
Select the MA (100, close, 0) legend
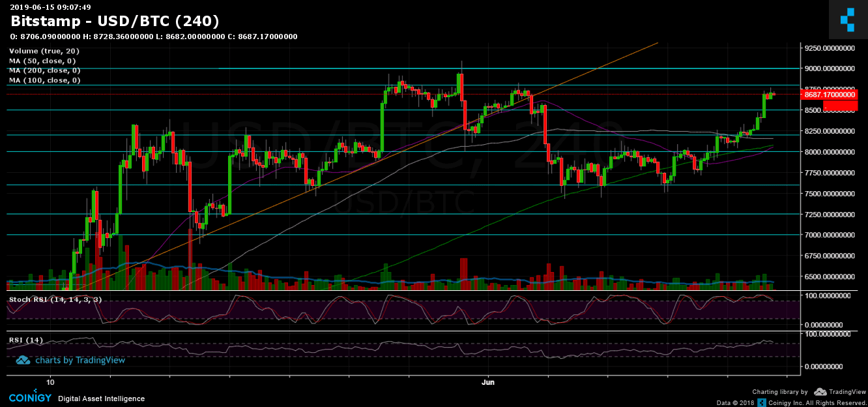(44, 80)
